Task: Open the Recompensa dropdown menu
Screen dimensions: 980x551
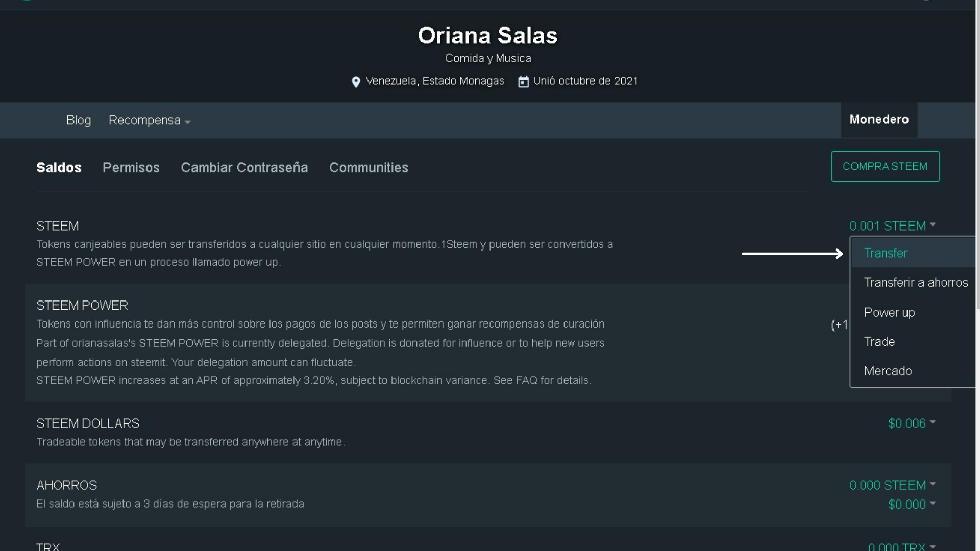Action: click(149, 121)
